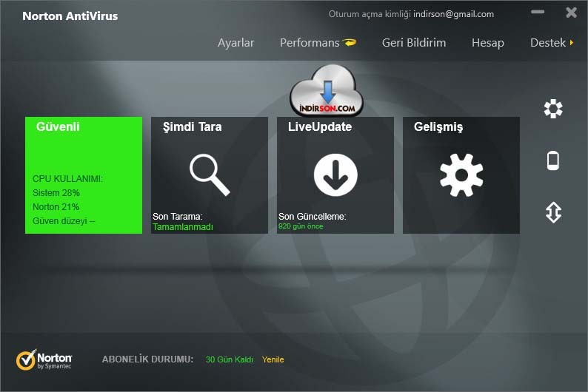
Task: Click the magnifying glass scan icon
Action: click(210, 175)
